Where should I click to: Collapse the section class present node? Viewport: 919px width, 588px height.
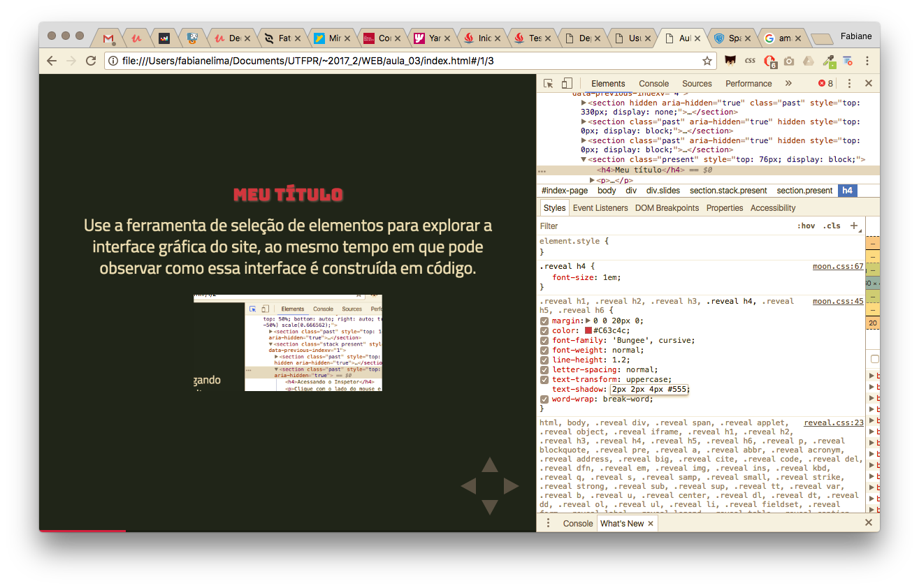(x=584, y=160)
